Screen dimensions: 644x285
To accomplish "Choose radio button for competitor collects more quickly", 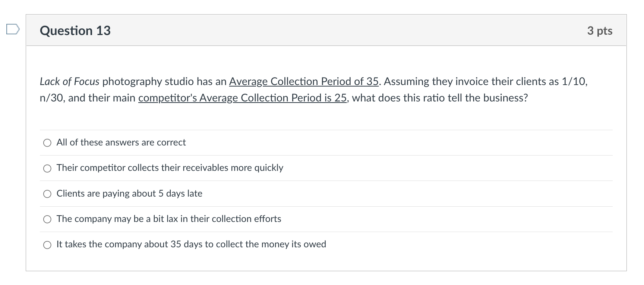I will pyautogui.click(x=47, y=169).
